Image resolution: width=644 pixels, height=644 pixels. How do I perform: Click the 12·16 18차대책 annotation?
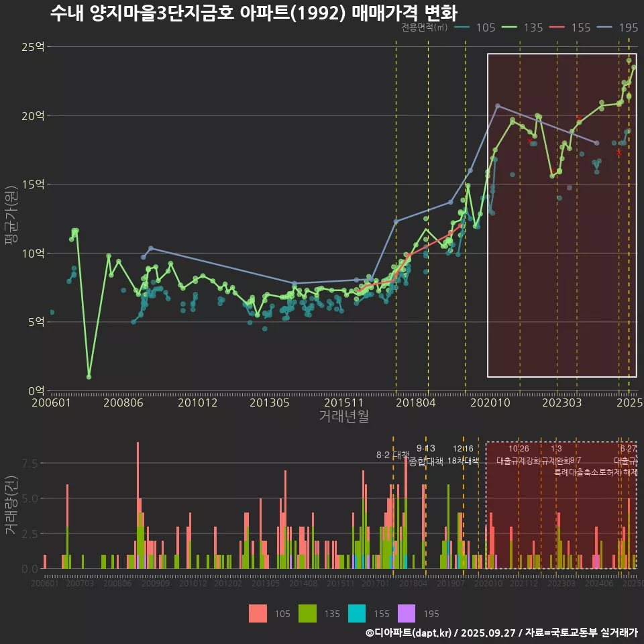click(x=463, y=455)
